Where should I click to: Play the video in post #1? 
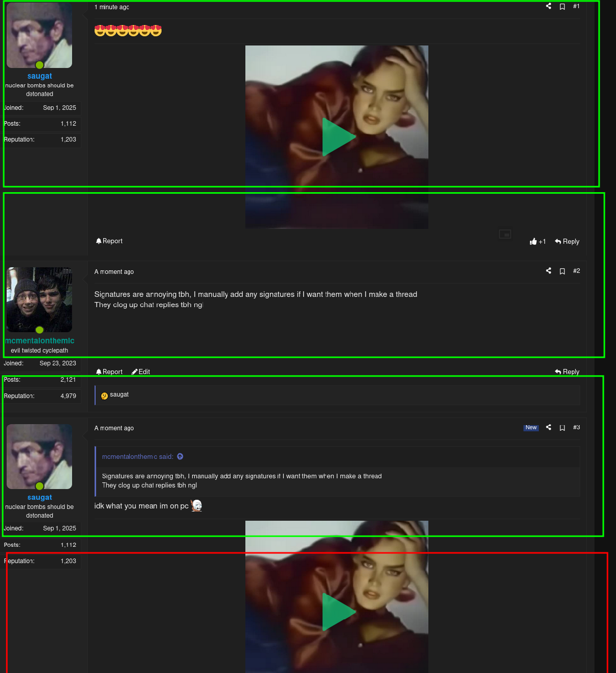coord(337,136)
